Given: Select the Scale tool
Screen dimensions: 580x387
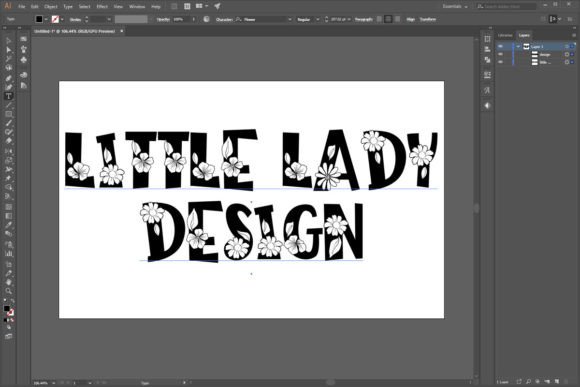Looking at the screenshot, I should pyautogui.click(x=8, y=160).
